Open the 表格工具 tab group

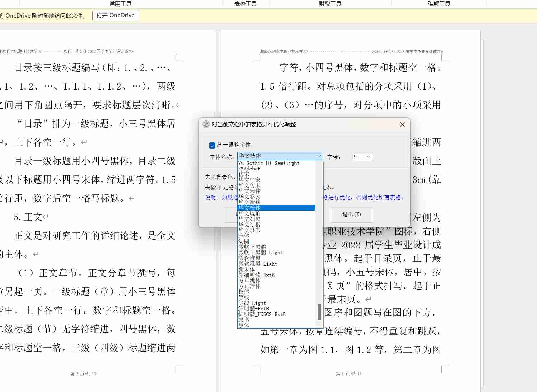pos(245,4)
